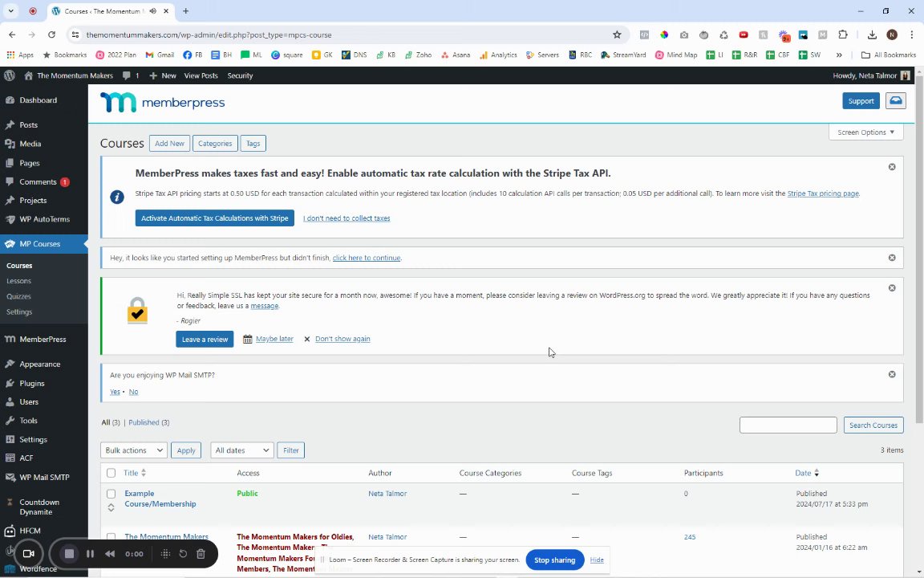Mute the tab via speaker icon
Image resolution: width=924 pixels, height=578 pixels.
click(x=153, y=10)
